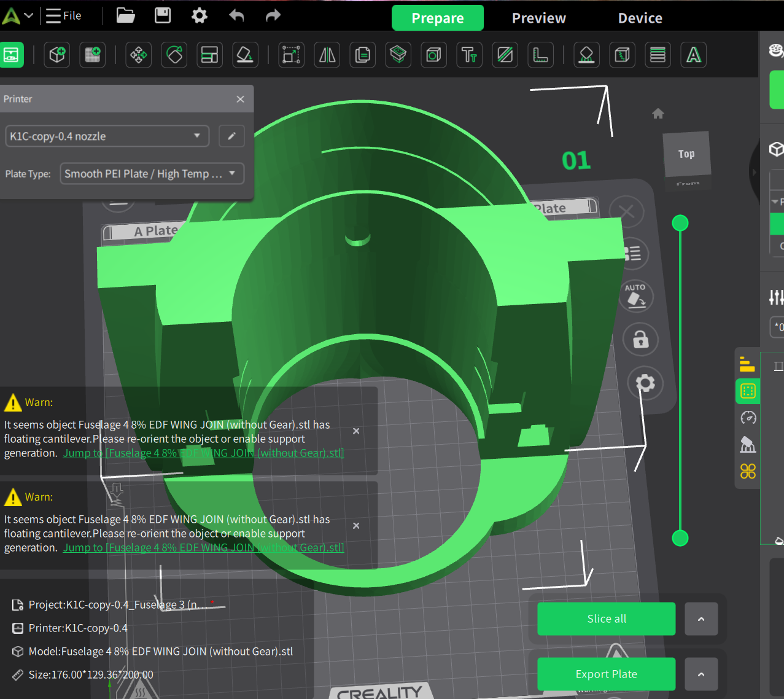This screenshot has height=699, width=784.
Task: Open the Mirror tool in toolbar
Action: point(327,55)
